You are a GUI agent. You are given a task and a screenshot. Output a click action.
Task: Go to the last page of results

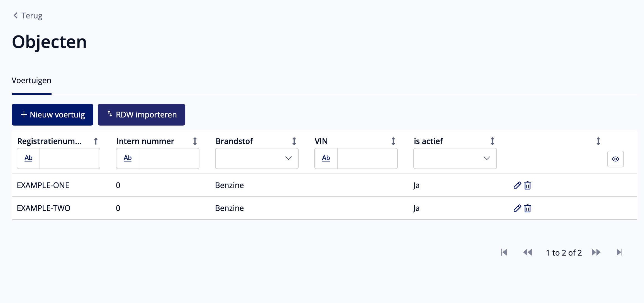tap(619, 252)
